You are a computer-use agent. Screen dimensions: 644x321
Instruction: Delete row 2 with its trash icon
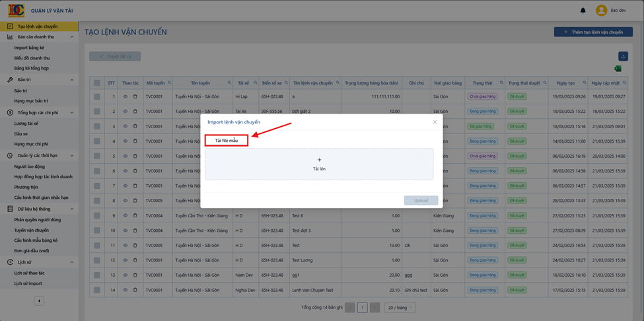(135, 111)
